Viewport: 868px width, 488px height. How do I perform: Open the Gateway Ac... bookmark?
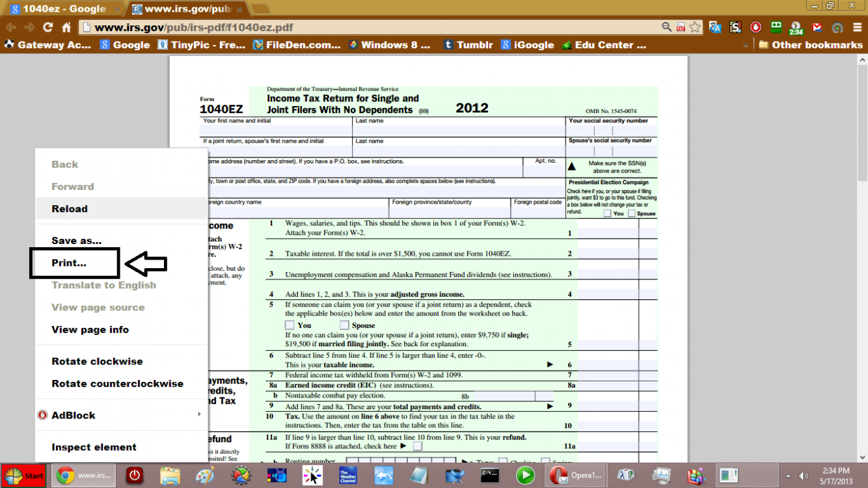pos(47,45)
